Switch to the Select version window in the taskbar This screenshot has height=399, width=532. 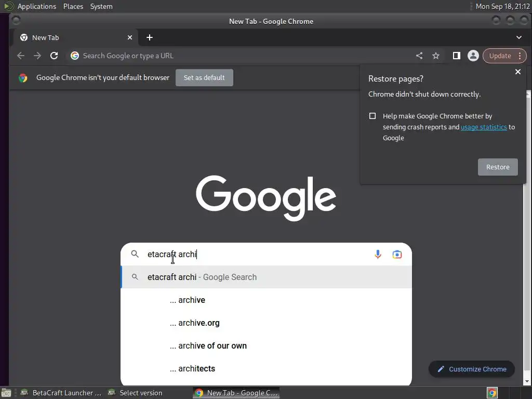[x=136, y=393]
